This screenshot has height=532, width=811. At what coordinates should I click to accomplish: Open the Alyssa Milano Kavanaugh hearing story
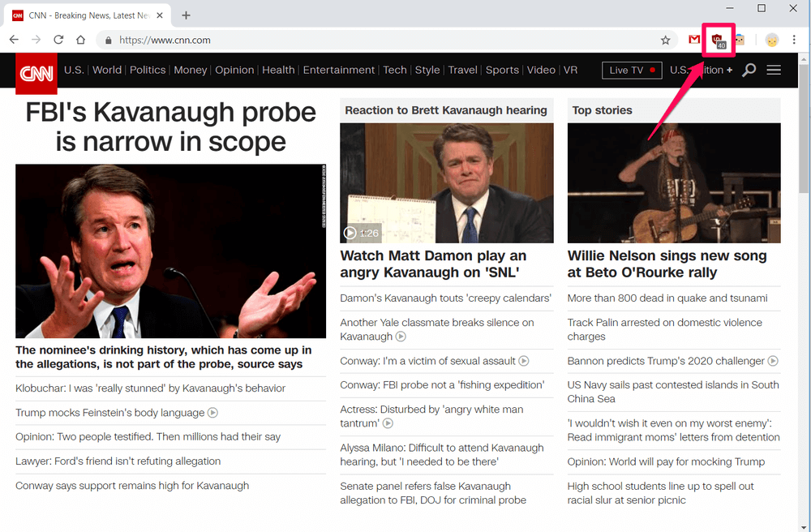442,454
